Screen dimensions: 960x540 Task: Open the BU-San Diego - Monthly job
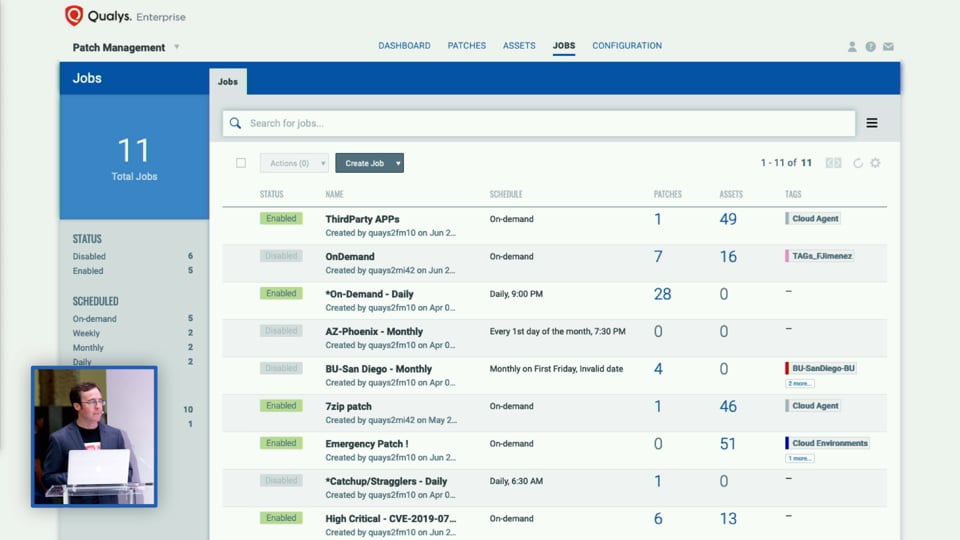click(x=378, y=369)
